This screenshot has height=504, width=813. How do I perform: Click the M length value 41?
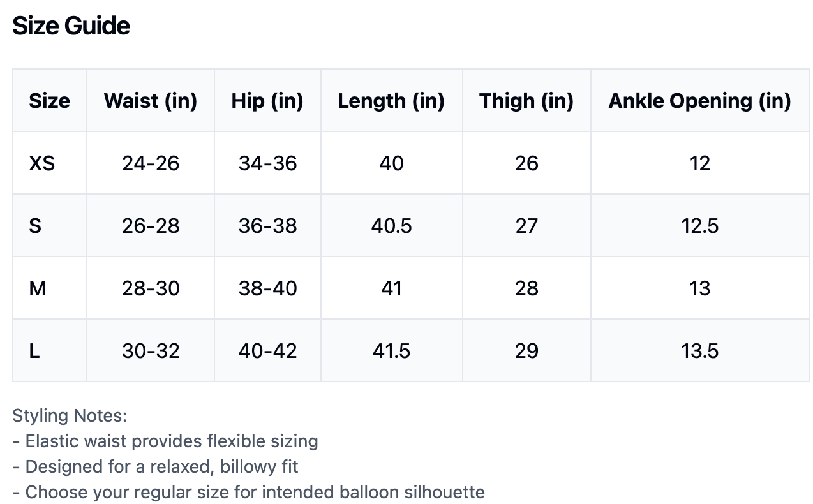tap(391, 288)
